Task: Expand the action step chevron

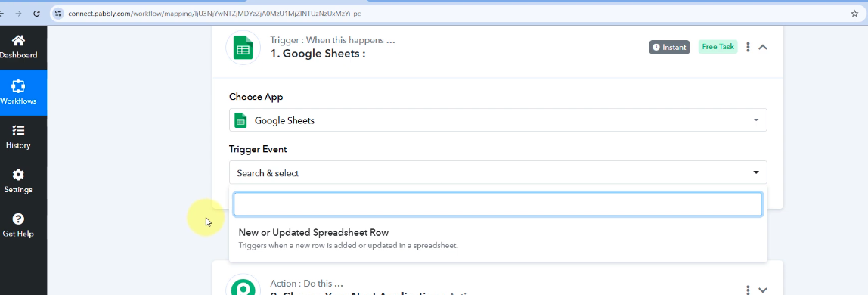Action: coord(762,290)
